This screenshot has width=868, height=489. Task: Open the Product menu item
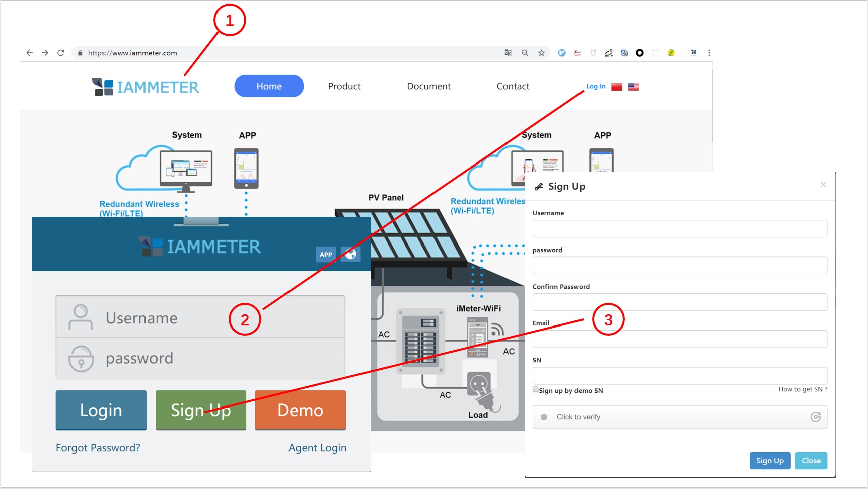[344, 86]
